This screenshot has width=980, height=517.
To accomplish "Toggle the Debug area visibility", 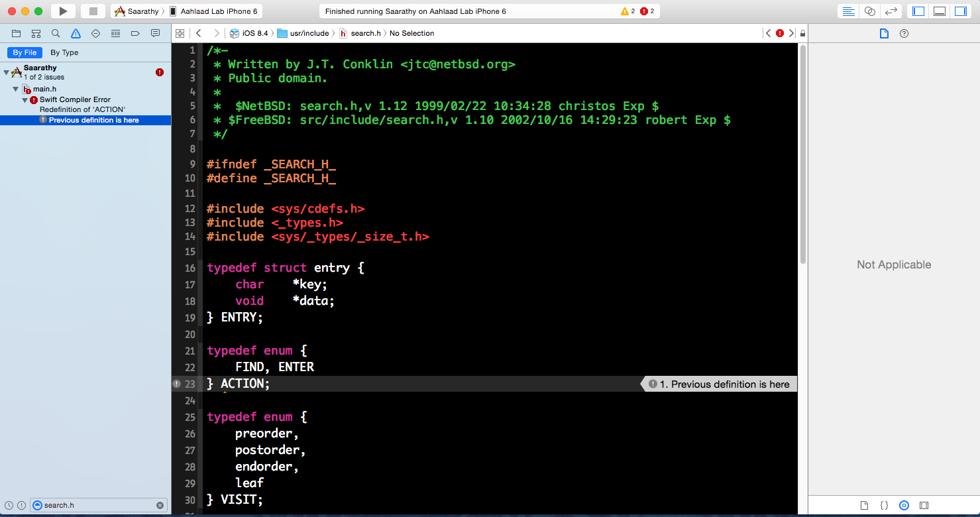I will pyautogui.click(x=939, y=11).
